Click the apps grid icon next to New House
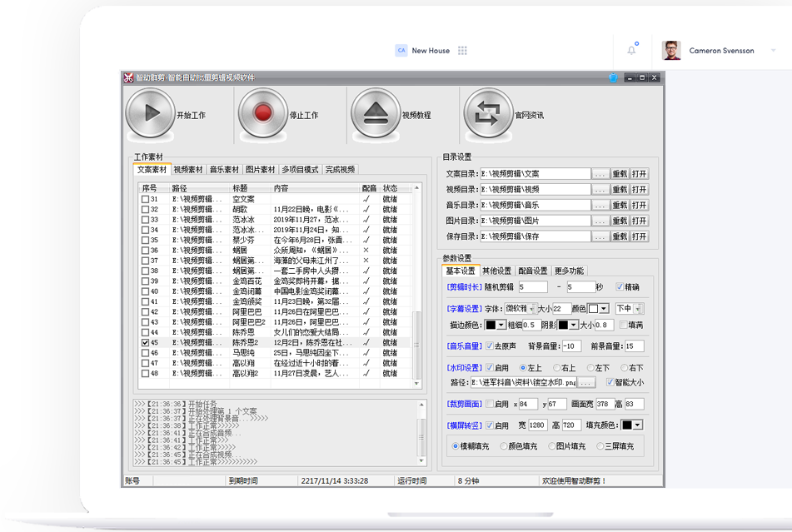The height and width of the screenshot is (532, 792). [x=463, y=50]
